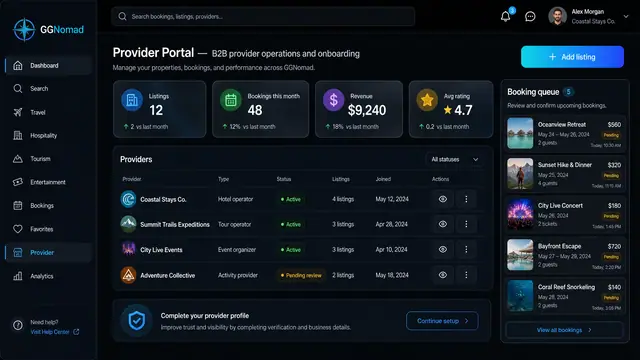Click the Apr 10, 2024 joined date
Image resolution: width=640 pixels, height=360 pixels.
(x=391, y=250)
